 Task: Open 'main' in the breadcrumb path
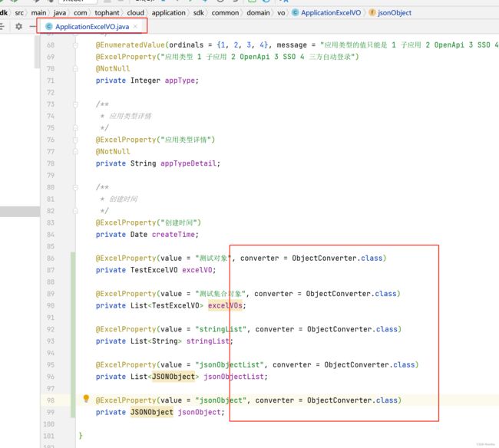pyautogui.click(x=38, y=13)
